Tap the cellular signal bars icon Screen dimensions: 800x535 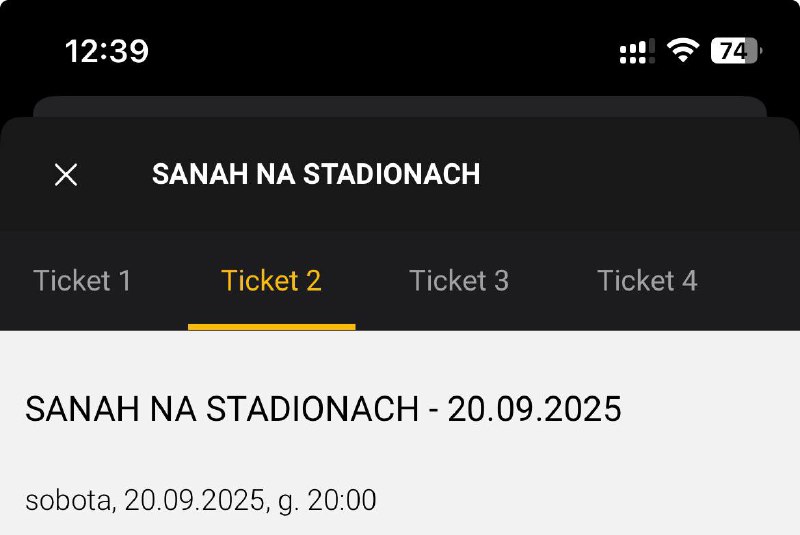coord(637,51)
